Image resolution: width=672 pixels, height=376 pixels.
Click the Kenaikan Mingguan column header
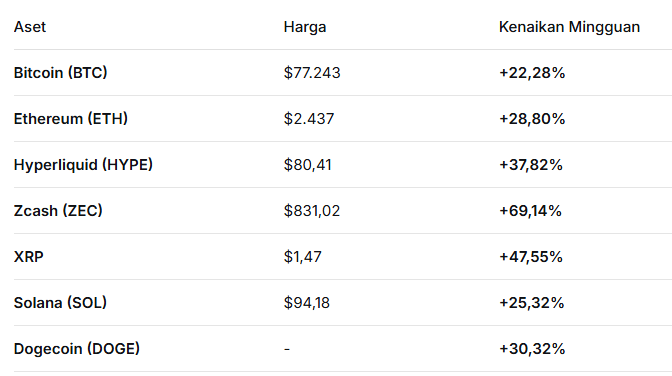(x=569, y=27)
